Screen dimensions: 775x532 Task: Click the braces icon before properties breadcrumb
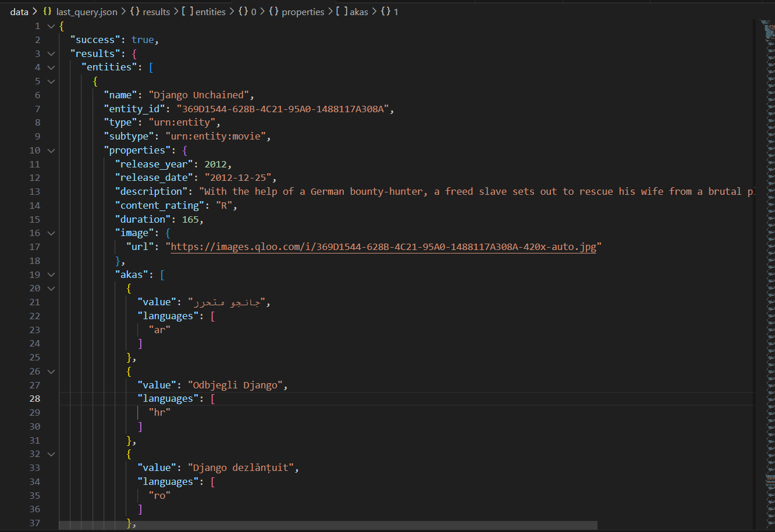[x=273, y=12]
